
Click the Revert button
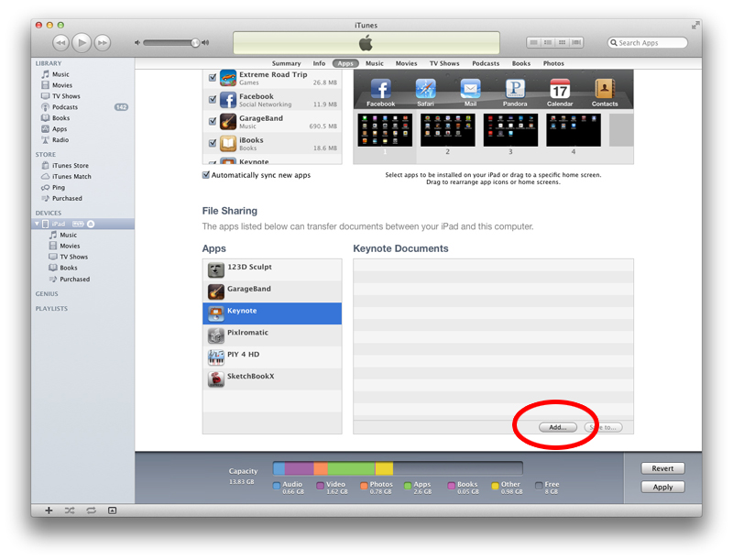coord(662,468)
